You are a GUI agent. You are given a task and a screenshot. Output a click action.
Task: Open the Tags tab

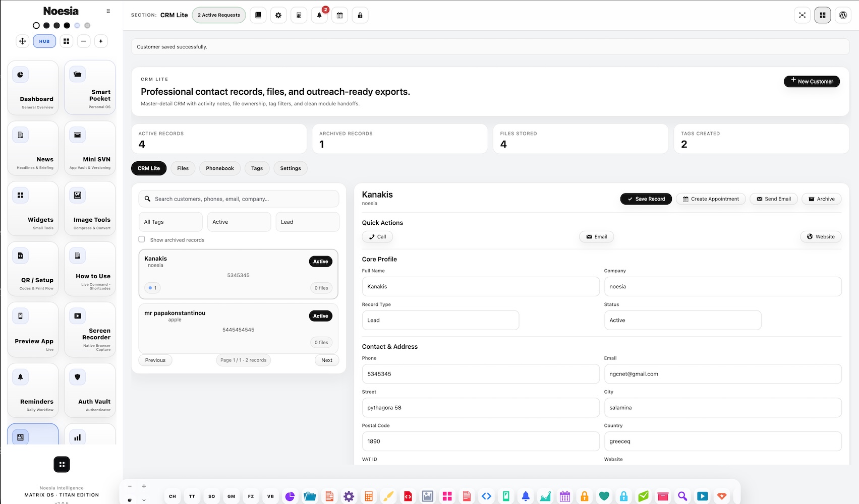257,168
